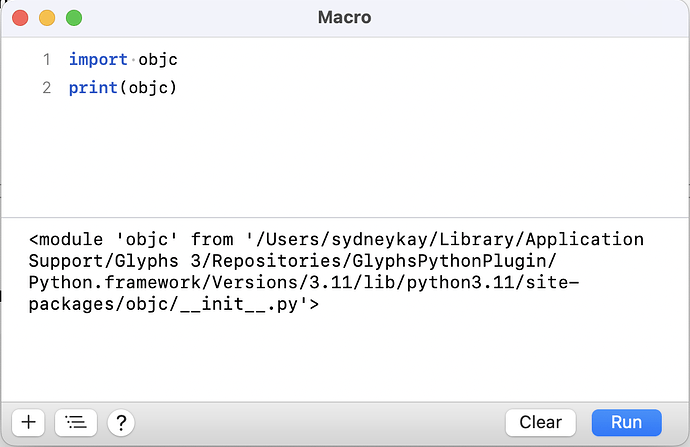
Task: Click the Macro title in the title bar
Action: [344, 18]
